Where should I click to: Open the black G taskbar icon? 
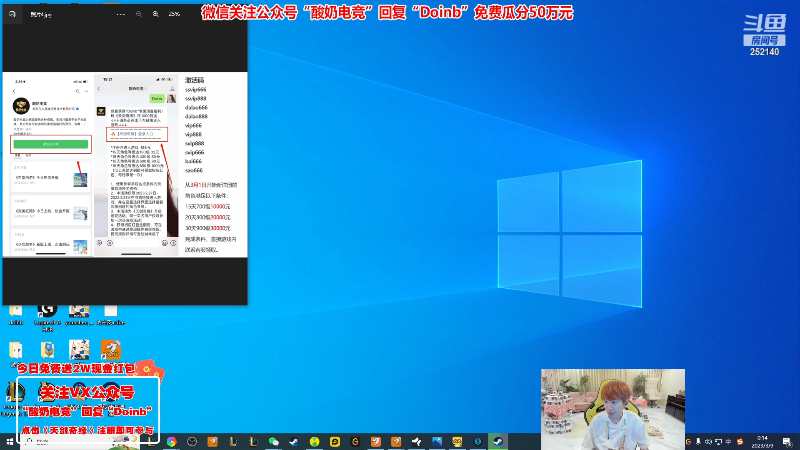coord(355,442)
